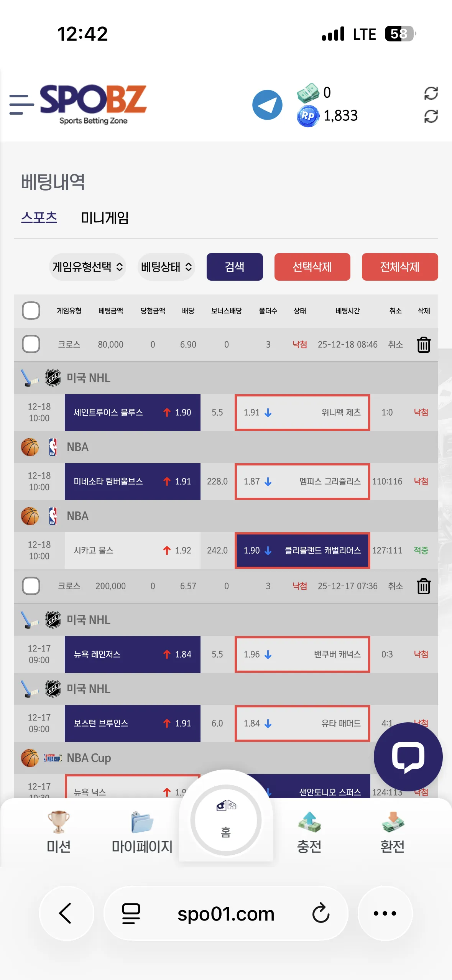
Task: Delete the 200,000 bet with trash icon
Action: click(x=423, y=586)
